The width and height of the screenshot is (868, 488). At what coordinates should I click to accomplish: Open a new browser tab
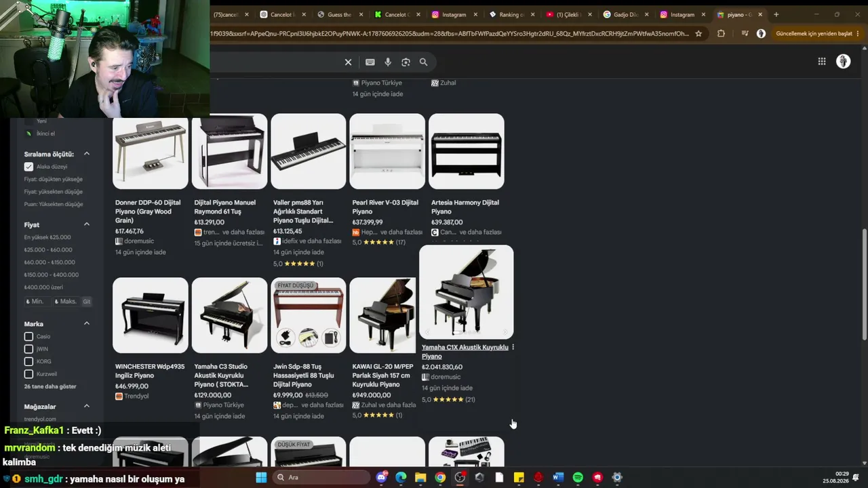click(x=776, y=14)
